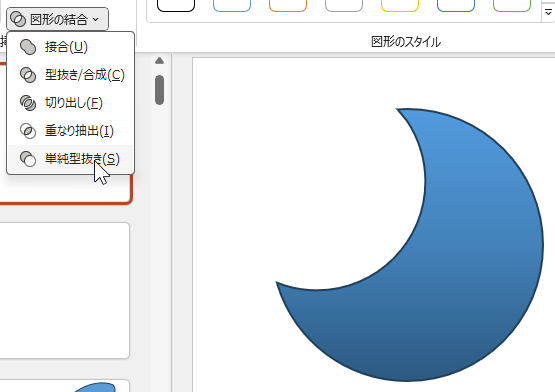555x392 pixels.
Task: Click the 単純型抜き subtract icon
Action: [28, 159]
